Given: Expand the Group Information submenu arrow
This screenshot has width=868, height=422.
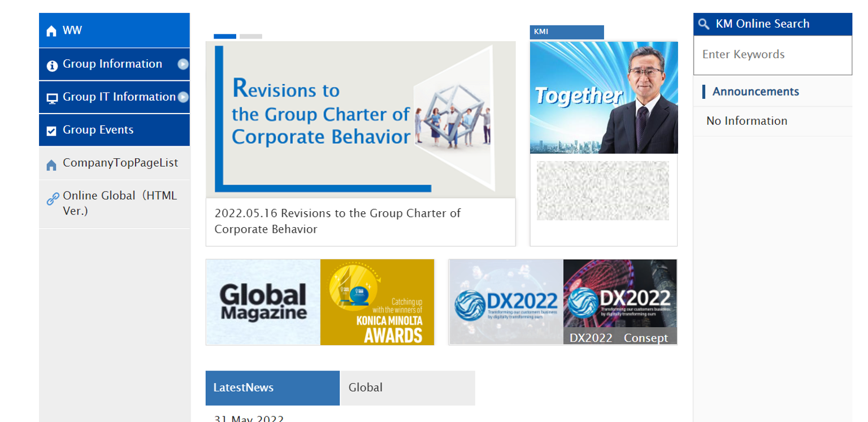Looking at the screenshot, I should (x=183, y=64).
